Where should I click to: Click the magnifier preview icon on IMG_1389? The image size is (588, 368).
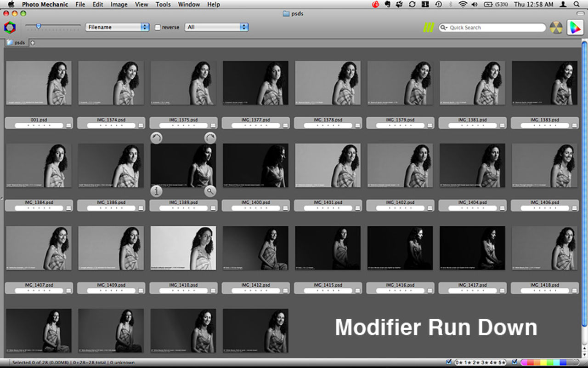click(x=210, y=191)
